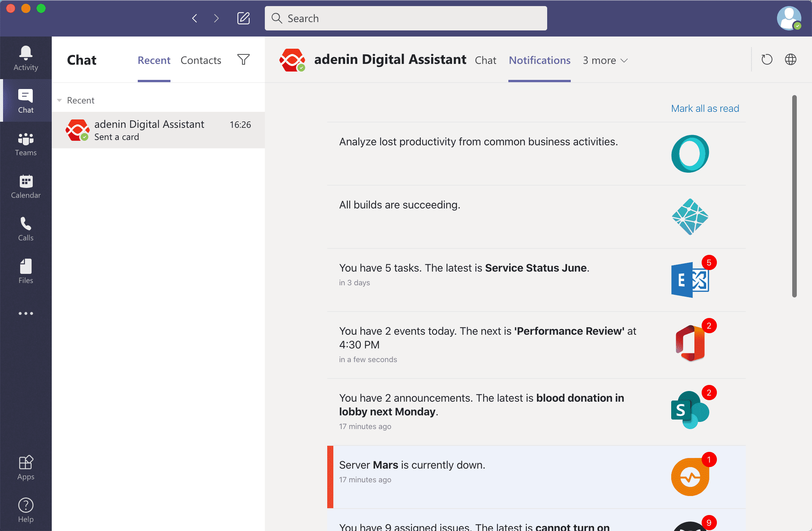Image resolution: width=812 pixels, height=531 pixels.
Task: Open the orange server monitor icon
Action: [690, 477]
